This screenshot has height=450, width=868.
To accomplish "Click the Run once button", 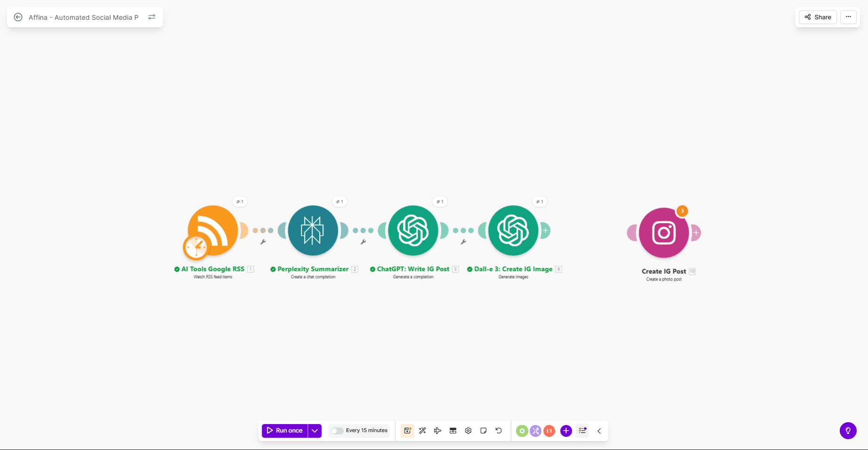I will point(285,430).
